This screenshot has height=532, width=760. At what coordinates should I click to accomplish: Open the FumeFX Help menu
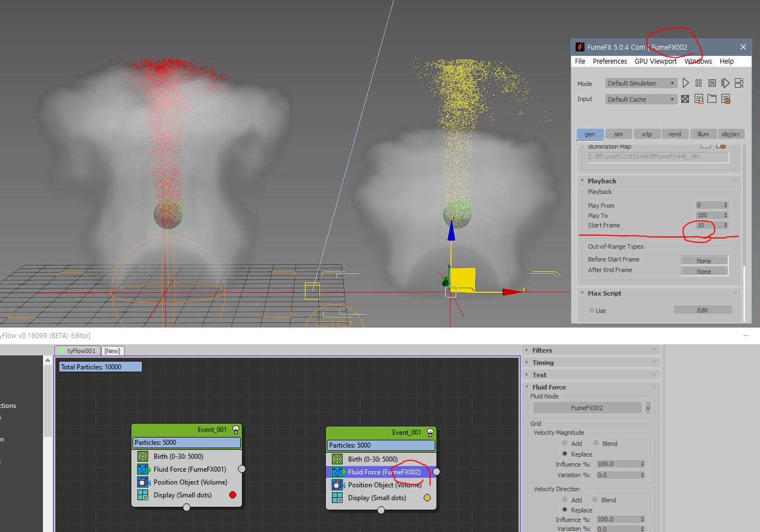[726, 61]
